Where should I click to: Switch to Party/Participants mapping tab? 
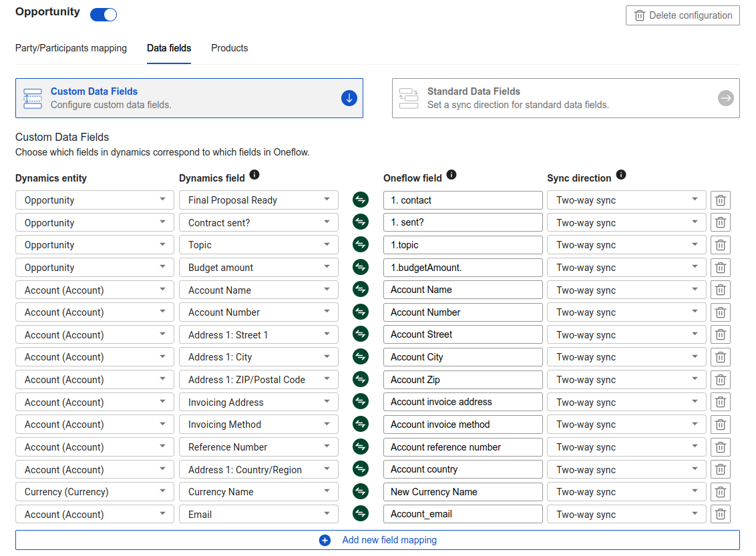pos(71,48)
